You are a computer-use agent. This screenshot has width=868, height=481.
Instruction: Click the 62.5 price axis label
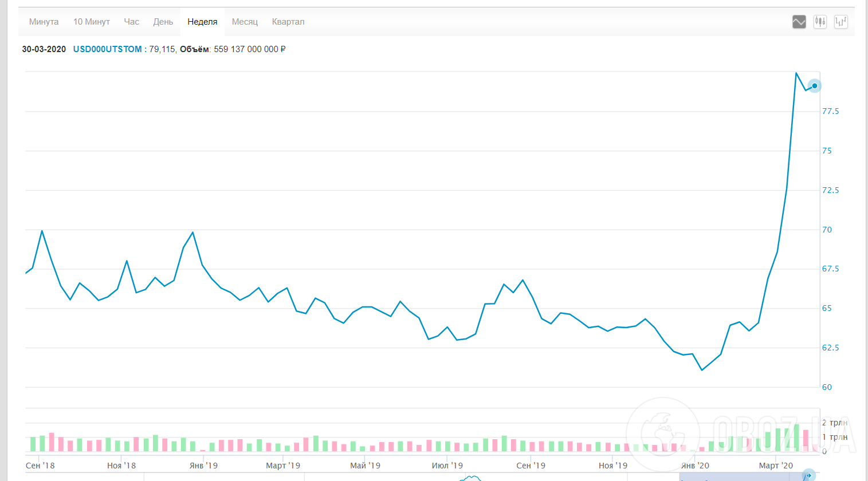tap(831, 348)
